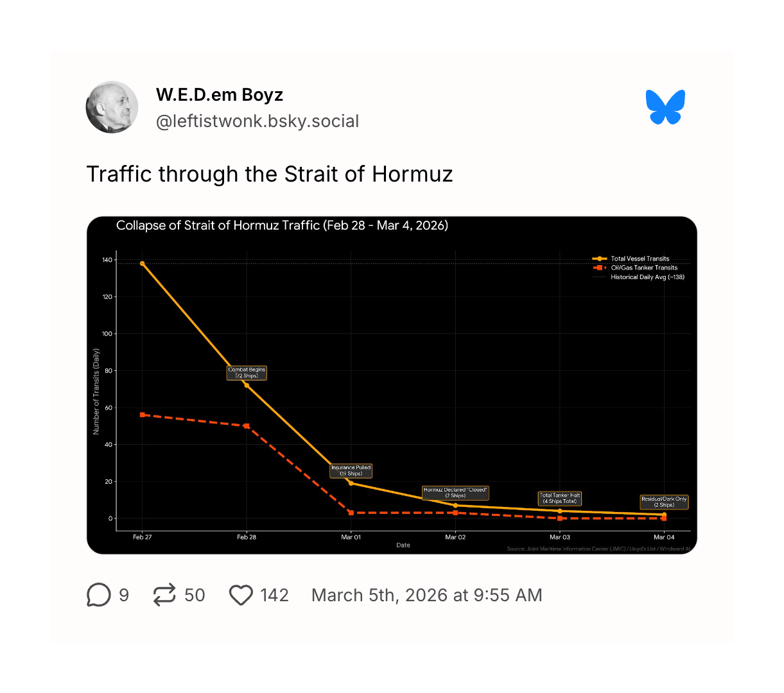Click the Total Tanker Halt annotation
The height and width of the screenshot is (693, 784).
click(x=560, y=499)
